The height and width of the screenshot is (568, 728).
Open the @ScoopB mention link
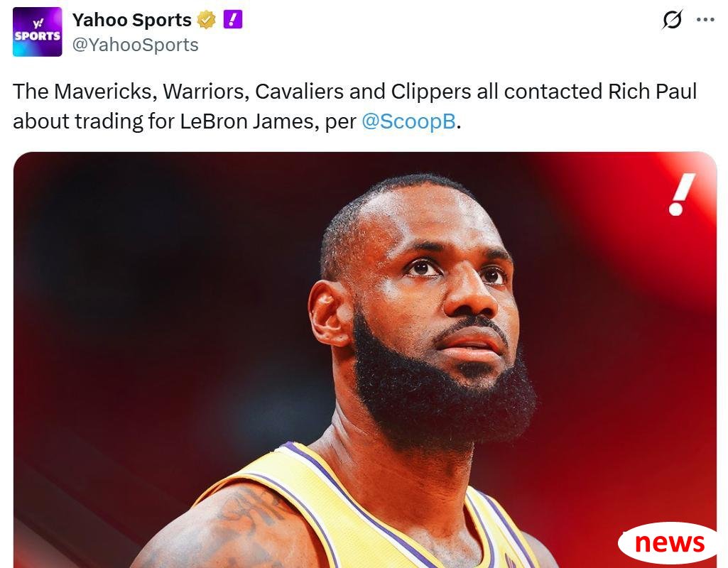[408, 121]
